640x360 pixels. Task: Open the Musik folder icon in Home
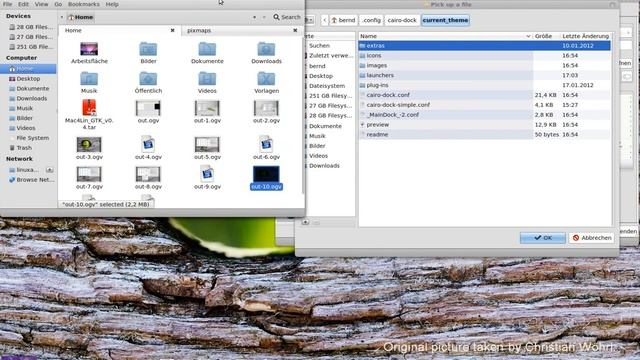[x=89, y=79]
